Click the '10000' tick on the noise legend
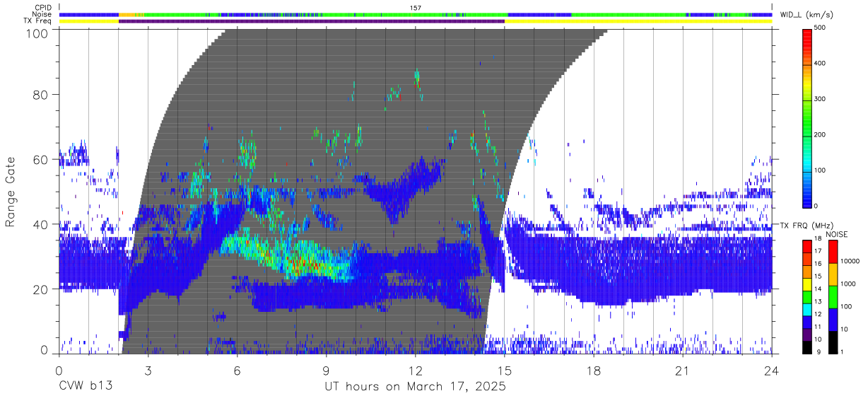 (852, 261)
